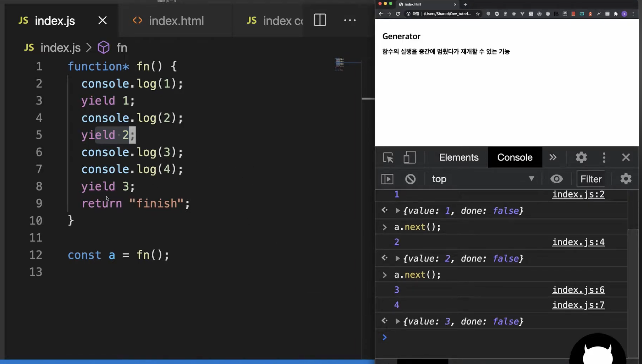Open console settings gear beside Filter
The width and height of the screenshot is (642, 364).
pos(626,179)
